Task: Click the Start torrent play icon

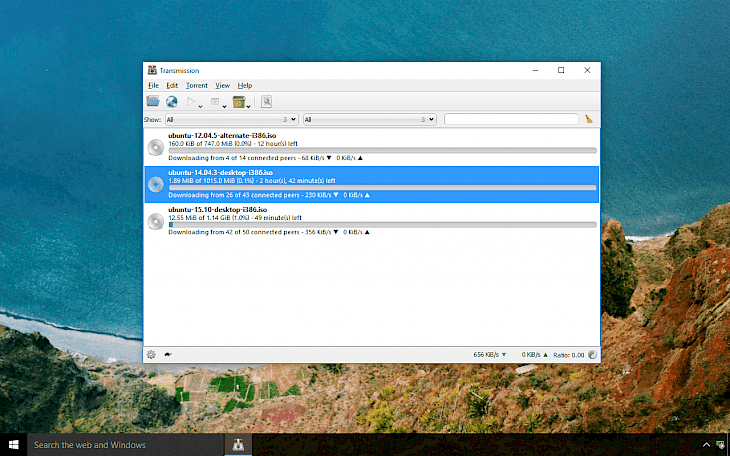Action: [190, 101]
